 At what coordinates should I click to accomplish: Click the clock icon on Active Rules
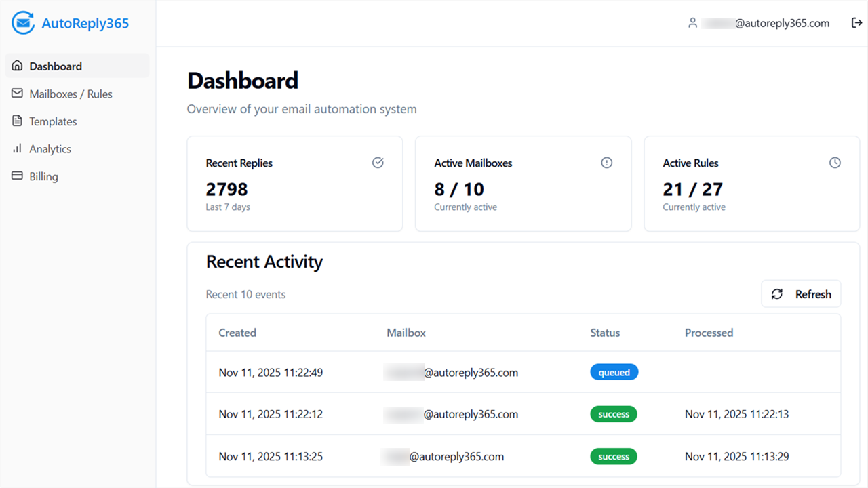(835, 163)
